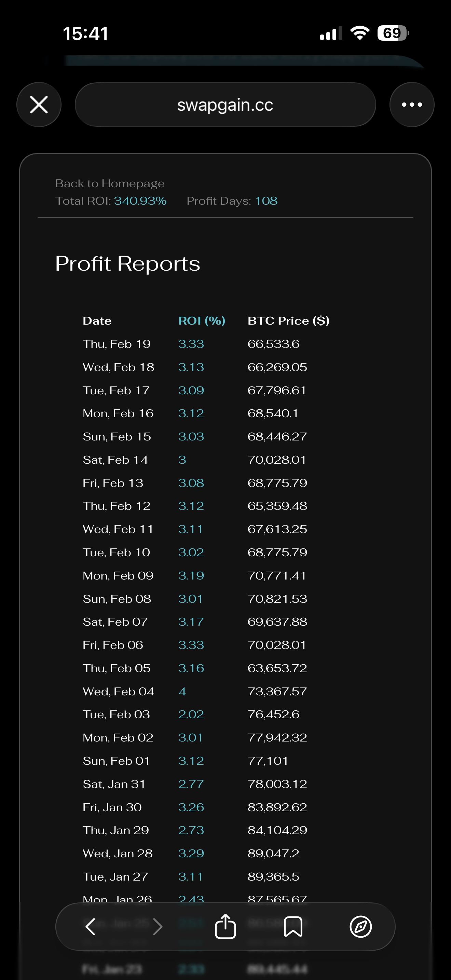This screenshot has height=980, width=451.
Task: Tap the 15:41 clock in status bar
Action: (x=85, y=33)
